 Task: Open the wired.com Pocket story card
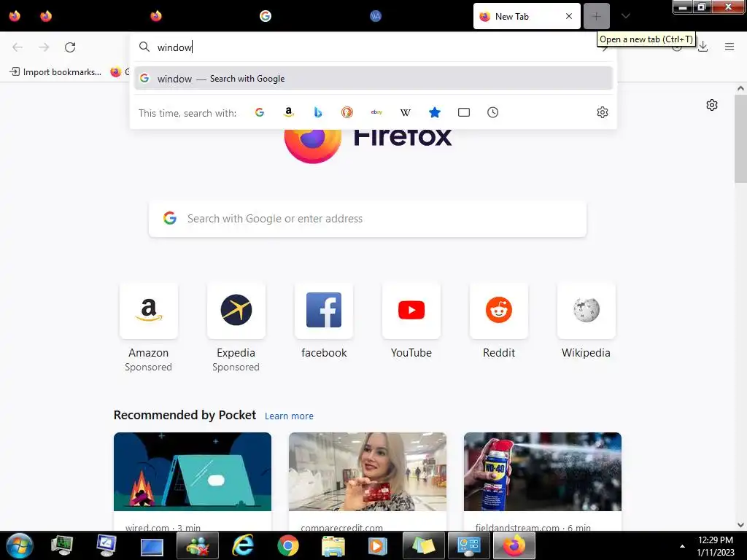coord(193,481)
